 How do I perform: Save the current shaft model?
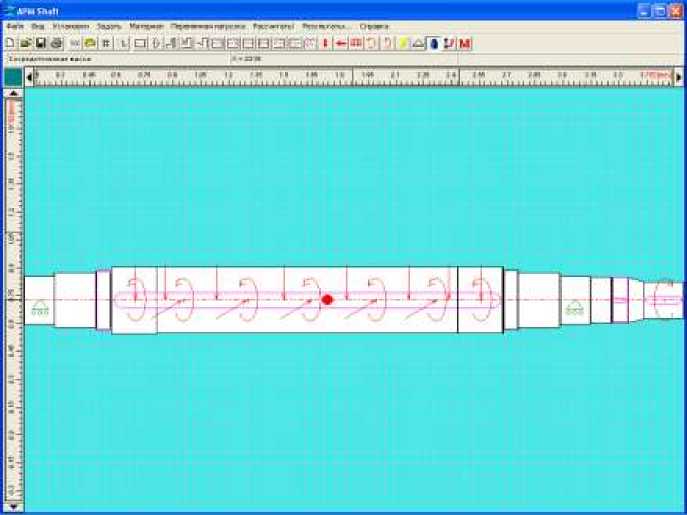[41, 43]
